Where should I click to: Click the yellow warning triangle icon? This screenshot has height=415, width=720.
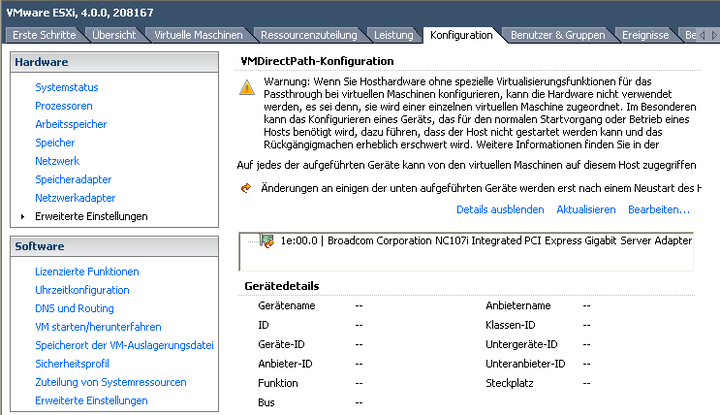[247, 87]
